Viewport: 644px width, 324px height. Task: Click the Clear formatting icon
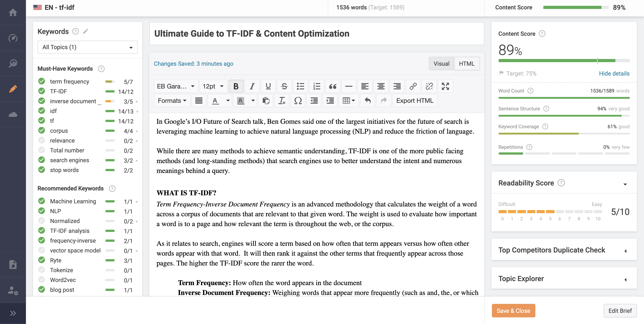pyautogui.click(x=282, y=101)
